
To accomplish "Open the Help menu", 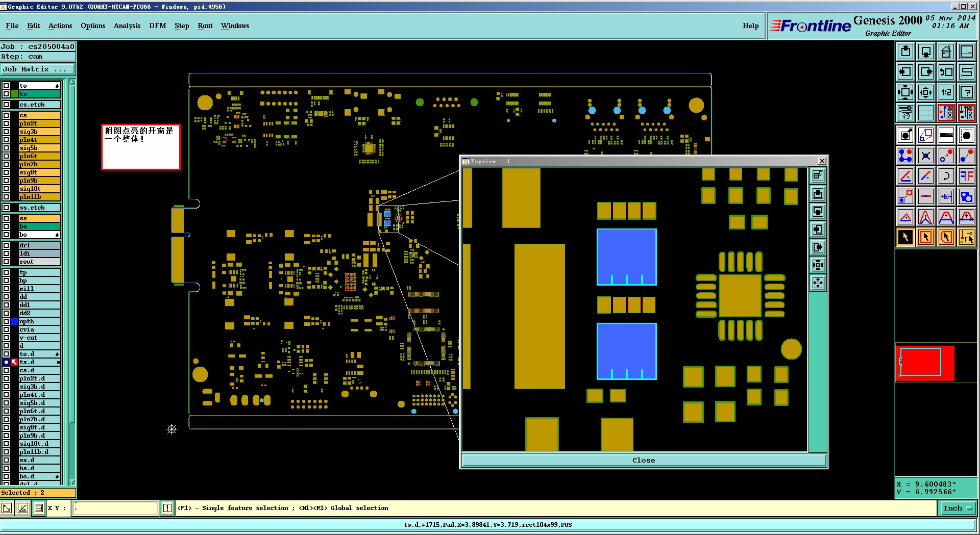I will 751,26.
